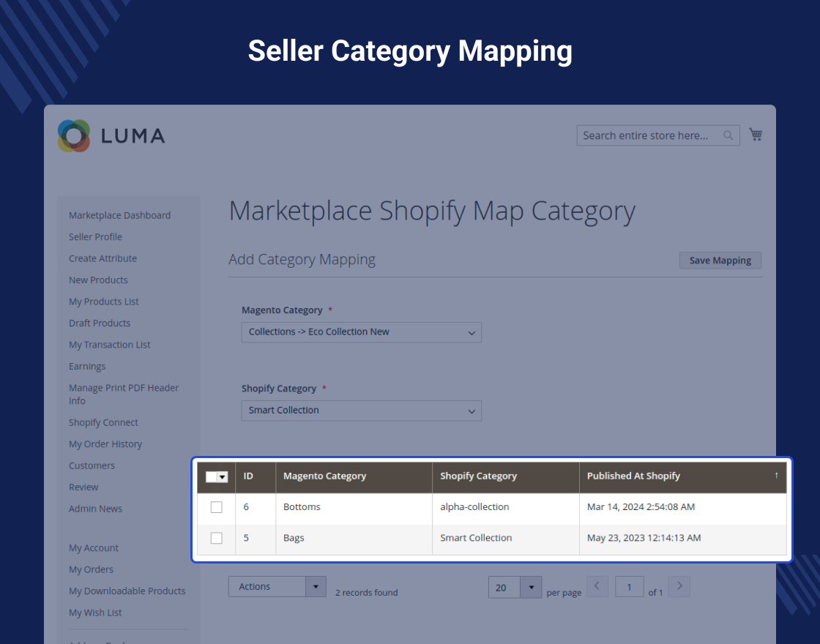The width and height of the screenshot is (820, 644).
Task: Click the Bottoms category cell
Action: pyautogui.click(x=354, y=508)
